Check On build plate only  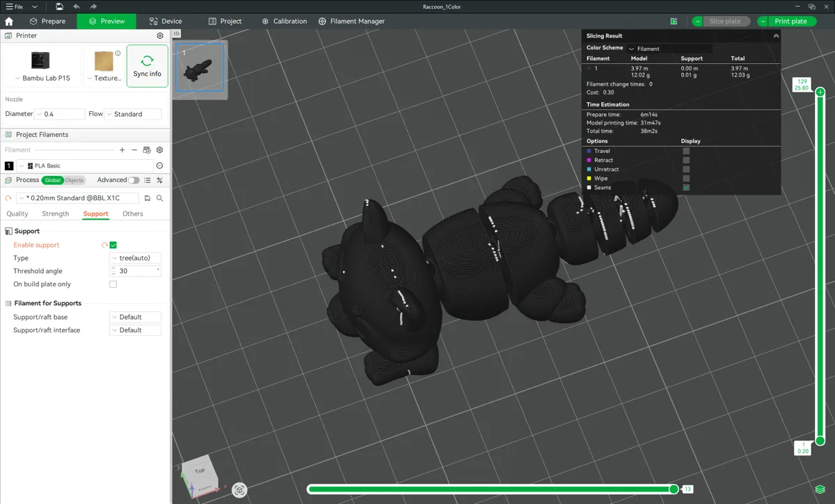(113, 284)
